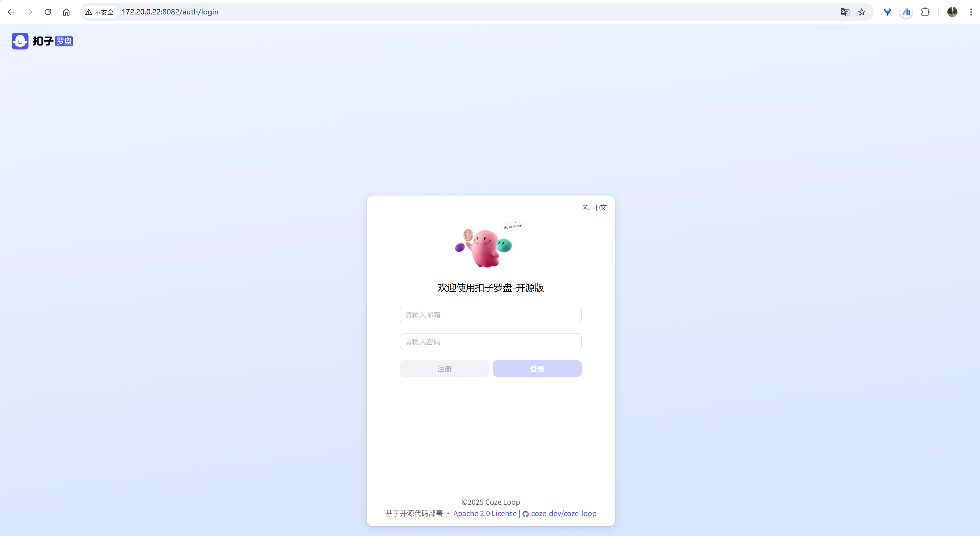Click the Coze Loop logo icon

click(20, 41)
